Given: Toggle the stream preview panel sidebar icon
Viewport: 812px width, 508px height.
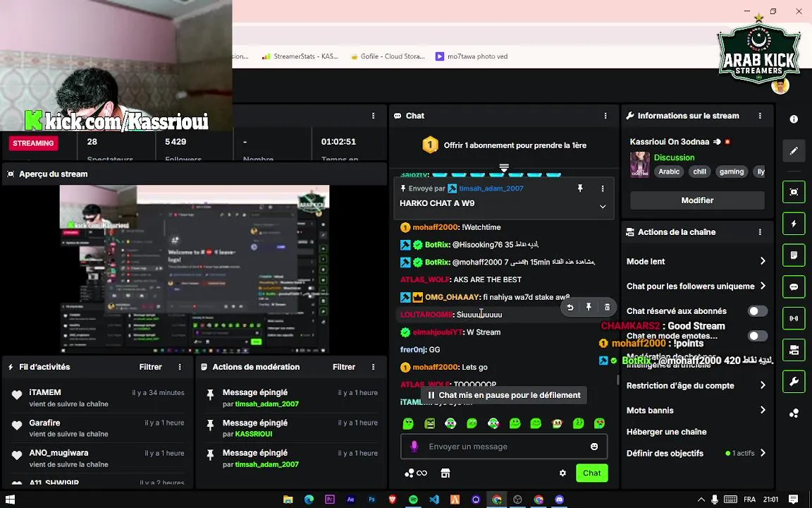Looking at the screenshot, I should click(x=794, y=192).
